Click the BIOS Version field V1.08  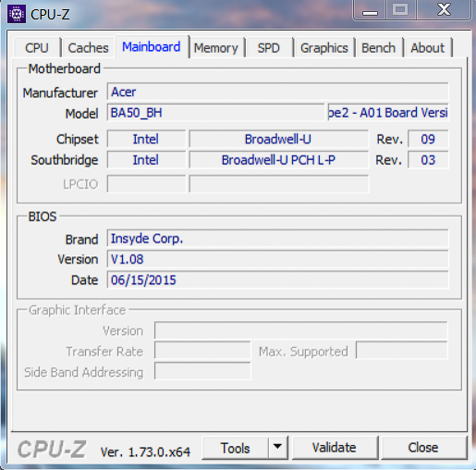tap(277, 259)
